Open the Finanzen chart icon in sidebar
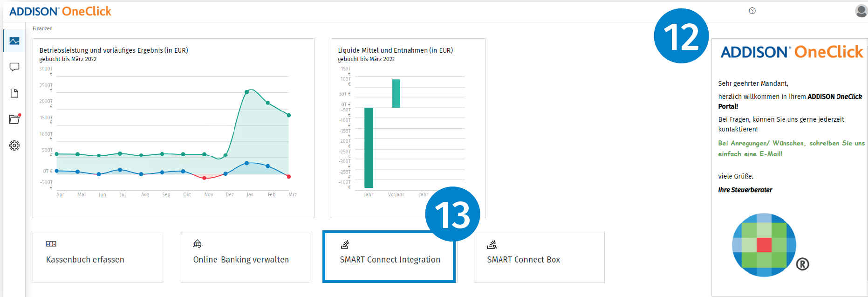This screenshot has height=297, width=868. pos(14,41)
